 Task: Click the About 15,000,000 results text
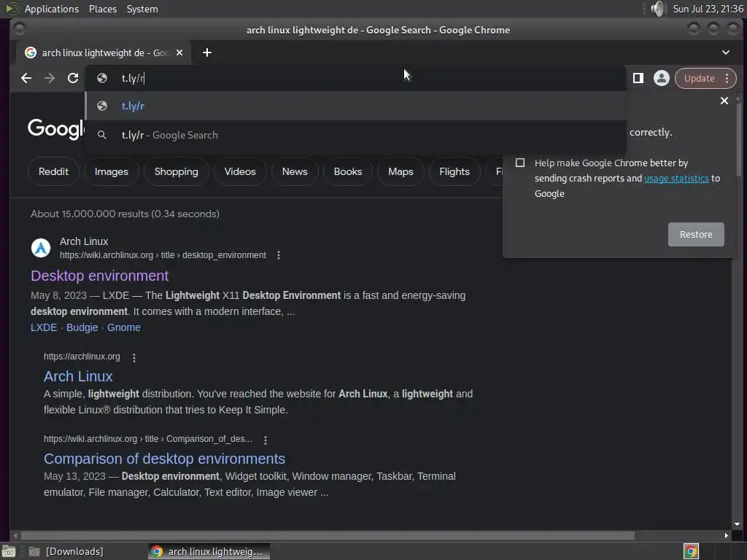coord(125,214)
